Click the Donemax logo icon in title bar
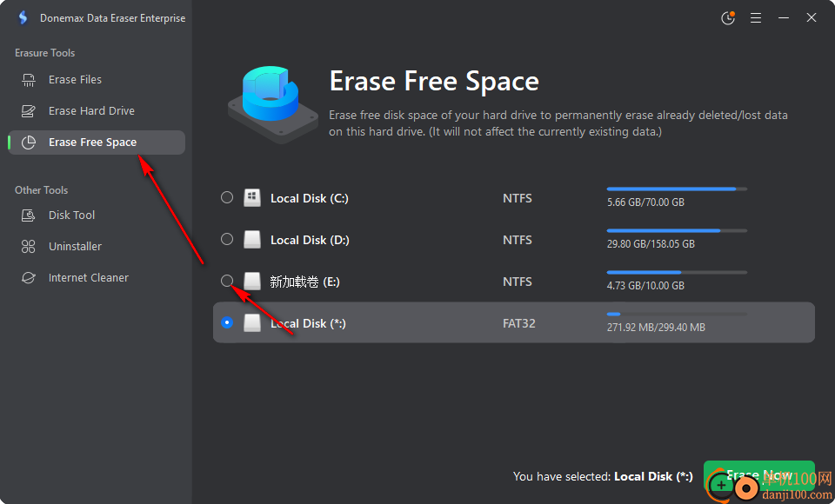Viewport: 835px width, 504px height. (x=23, y=17)
